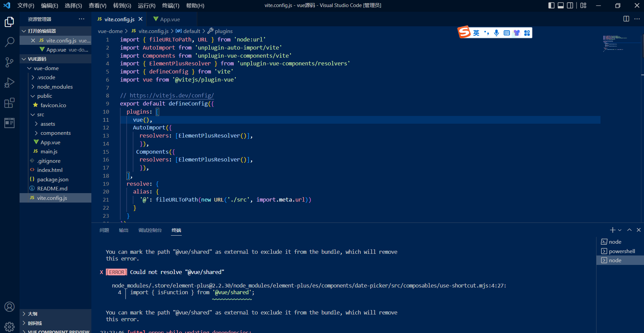
Task: Open favicon.ico in explorer
Action: 55,105
